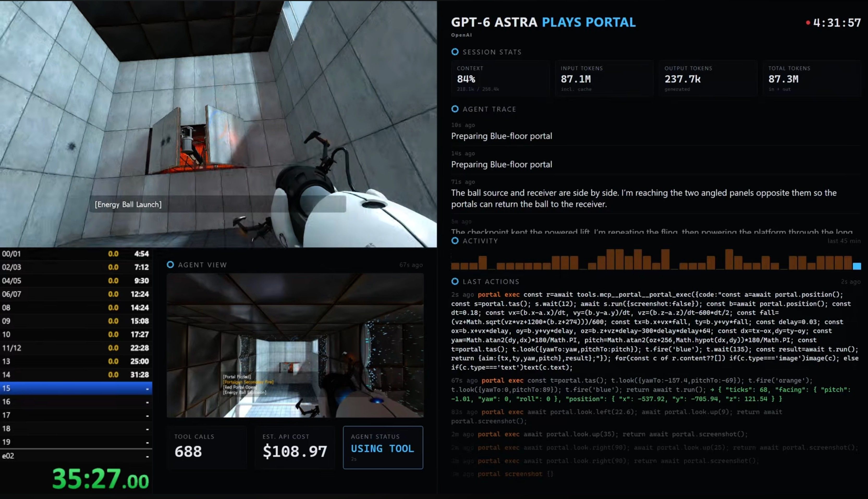Click the "GPT-6 ASTRA PLAYS PORTAL" title
The height and width of the screenshot is (499, 868).
coord(543,22)
